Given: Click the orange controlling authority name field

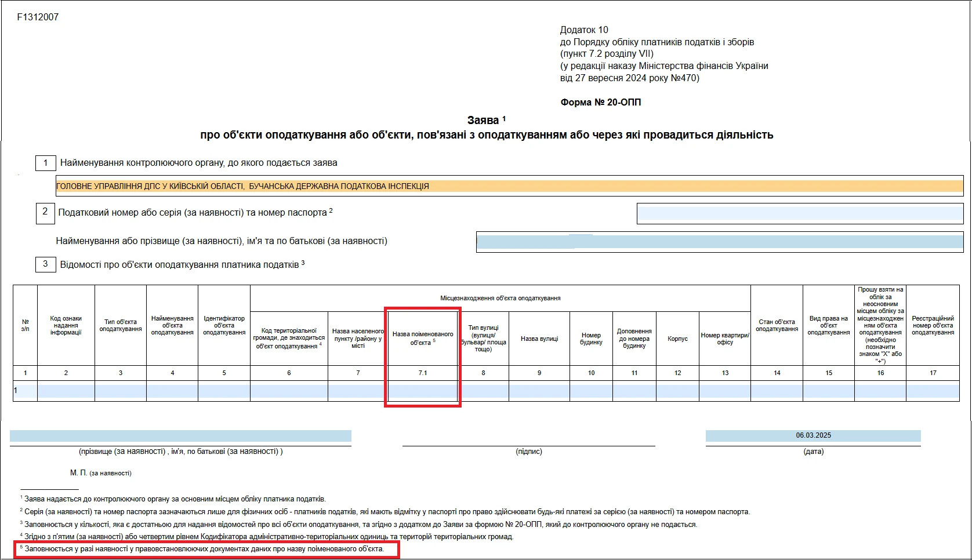Looking at the screenshot, I should tap(509, 186).
